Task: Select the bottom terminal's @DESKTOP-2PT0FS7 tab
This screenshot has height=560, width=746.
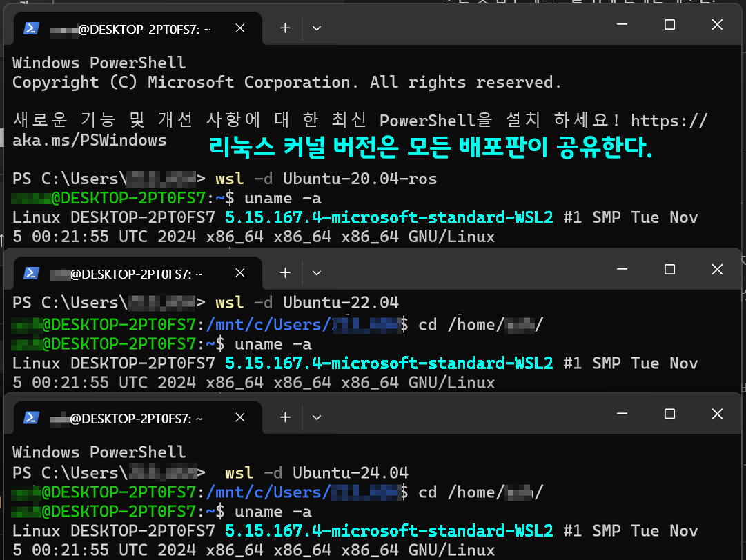Action: click(x=137, y=418)
